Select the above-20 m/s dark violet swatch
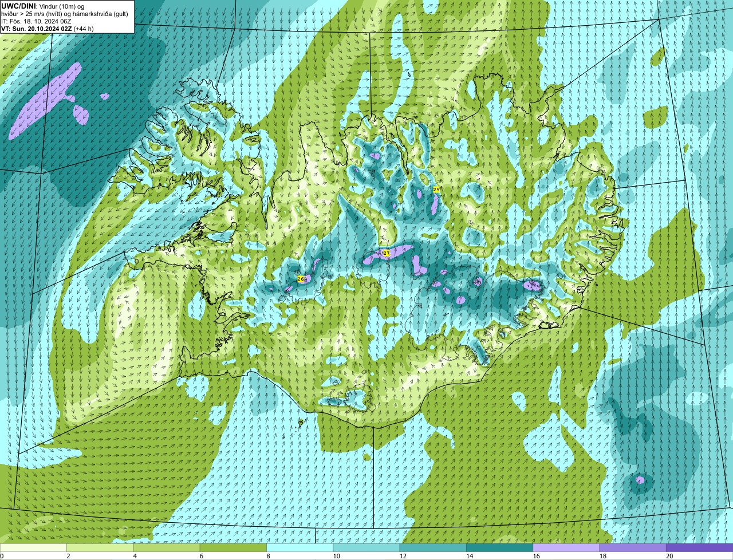This screenshot has width=733, height=560. coord(700,547)
